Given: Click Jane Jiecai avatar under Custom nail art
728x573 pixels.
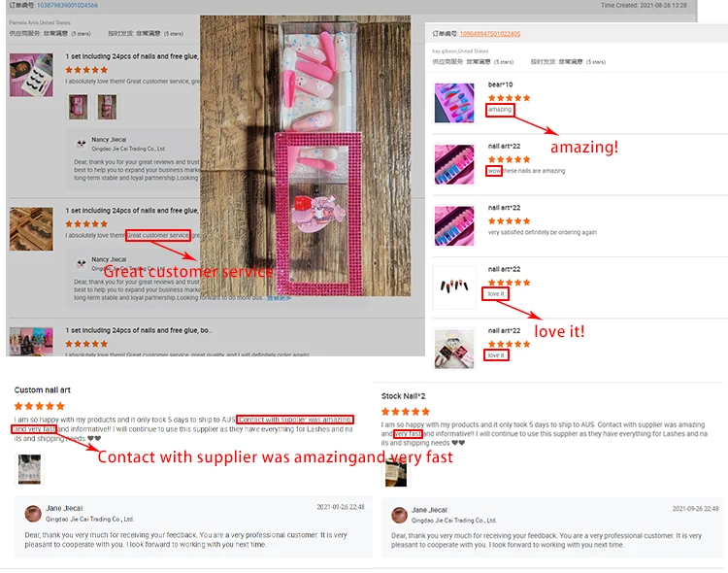Looking at the screenshot, I should tap(32, 514).
